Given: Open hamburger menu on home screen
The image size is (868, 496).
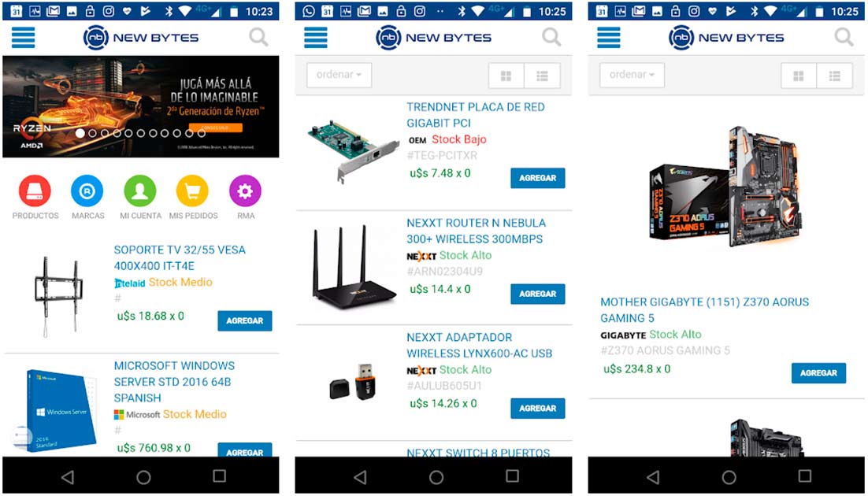Looking at the screenshot, I should [x=24, y=38].
